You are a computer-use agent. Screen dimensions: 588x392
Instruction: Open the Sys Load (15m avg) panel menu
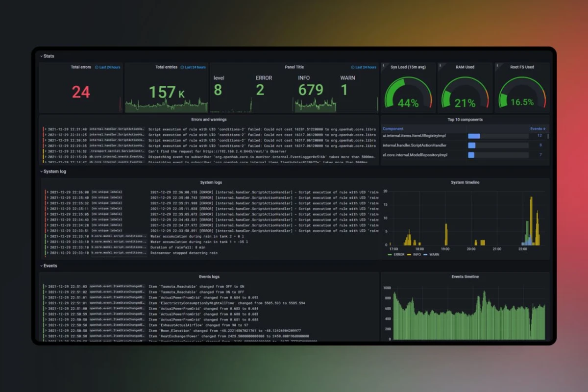pyautogui.click(x=408, y=67)
